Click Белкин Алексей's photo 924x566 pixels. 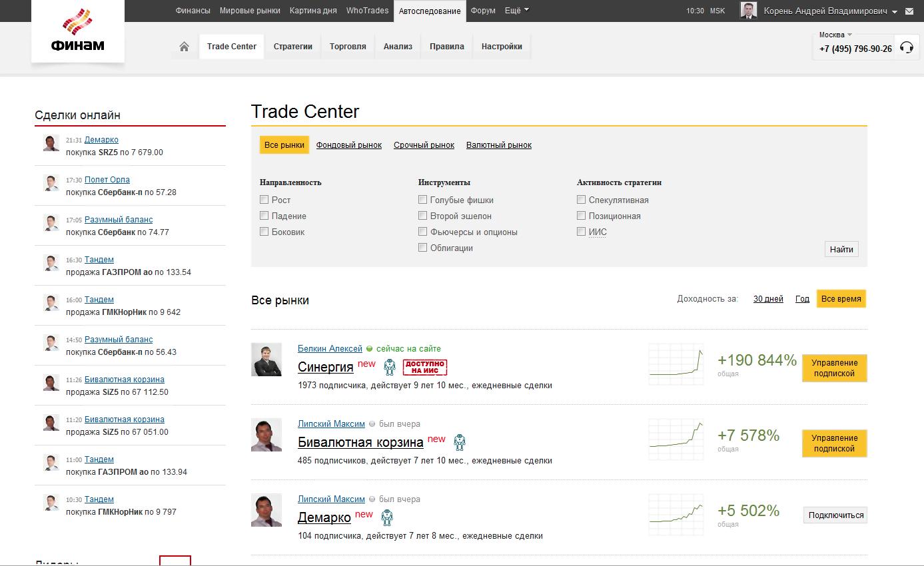(266, 360)
